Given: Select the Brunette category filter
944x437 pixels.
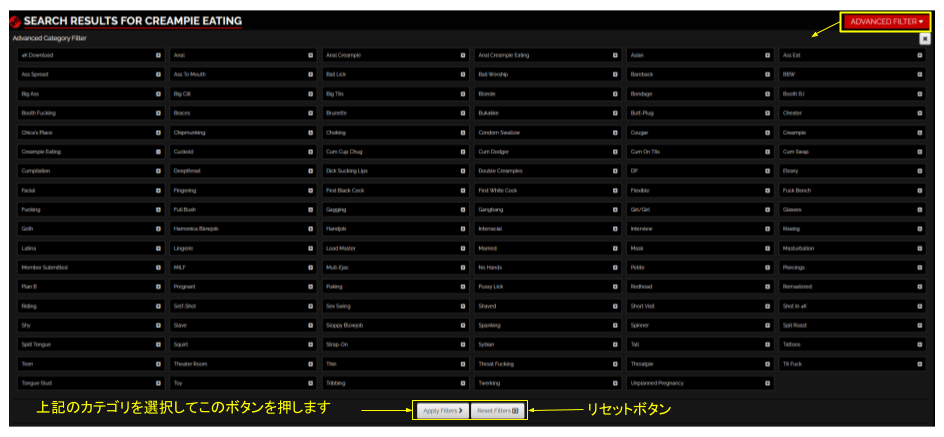Looking at the screenshot, I should 395,113.
